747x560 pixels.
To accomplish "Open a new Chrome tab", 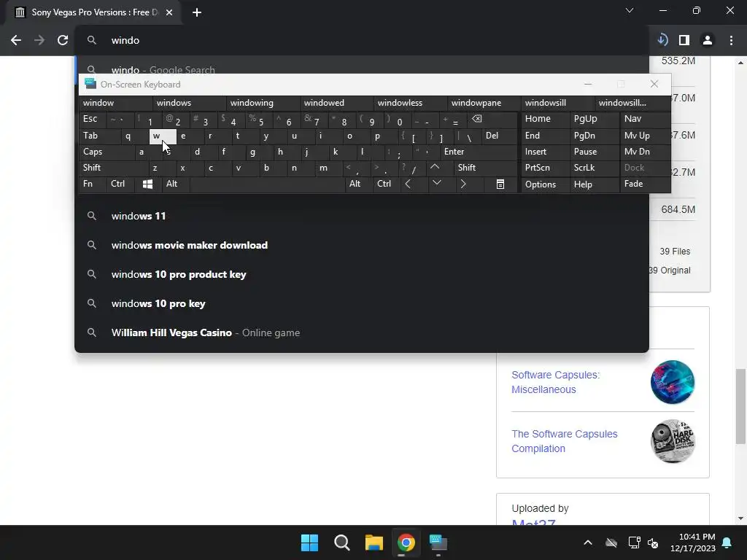I will tap(197, 12).
